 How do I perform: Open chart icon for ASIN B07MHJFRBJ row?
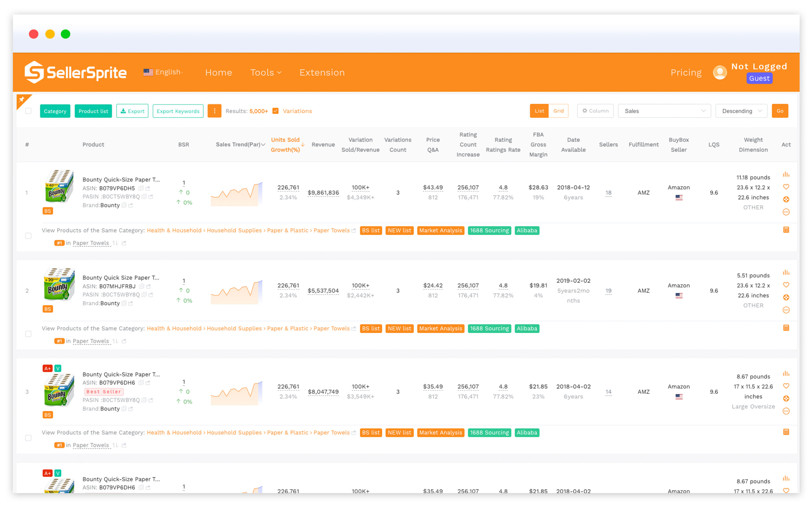pos(786,272)
